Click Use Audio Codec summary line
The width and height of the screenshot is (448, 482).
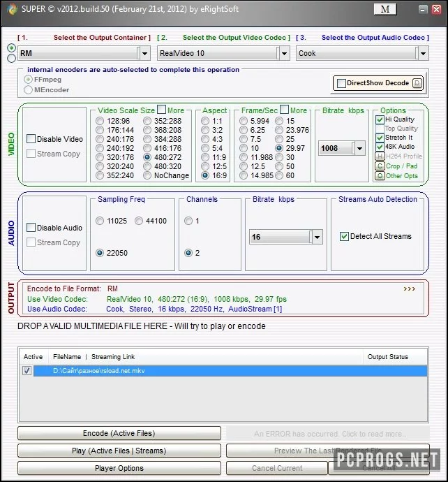pos(154,309)
